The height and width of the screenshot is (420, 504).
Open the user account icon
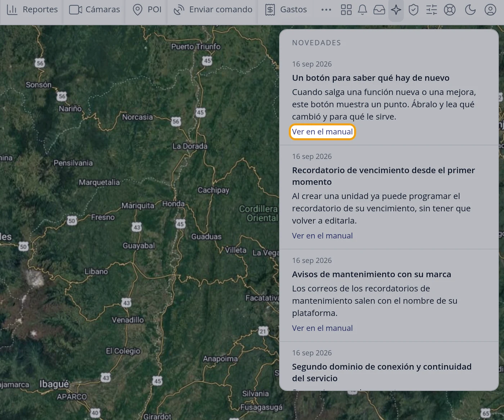[490, 10]
